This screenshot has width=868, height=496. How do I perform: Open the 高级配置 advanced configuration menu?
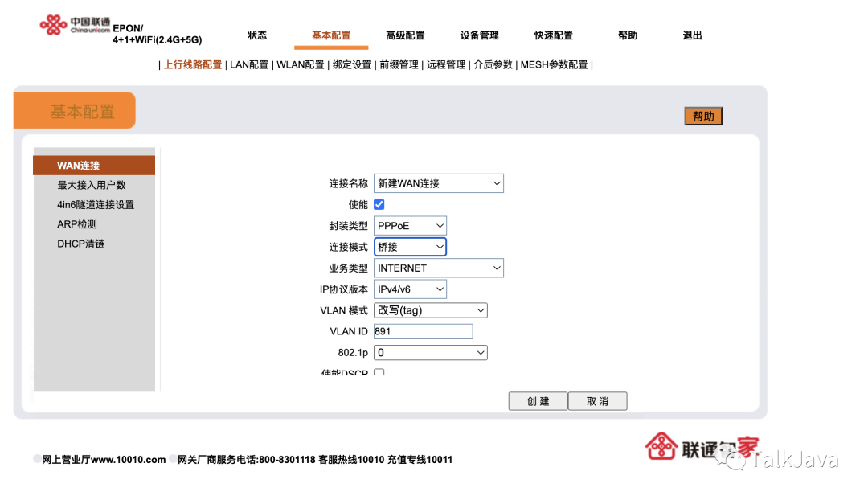tap(406, 35)
